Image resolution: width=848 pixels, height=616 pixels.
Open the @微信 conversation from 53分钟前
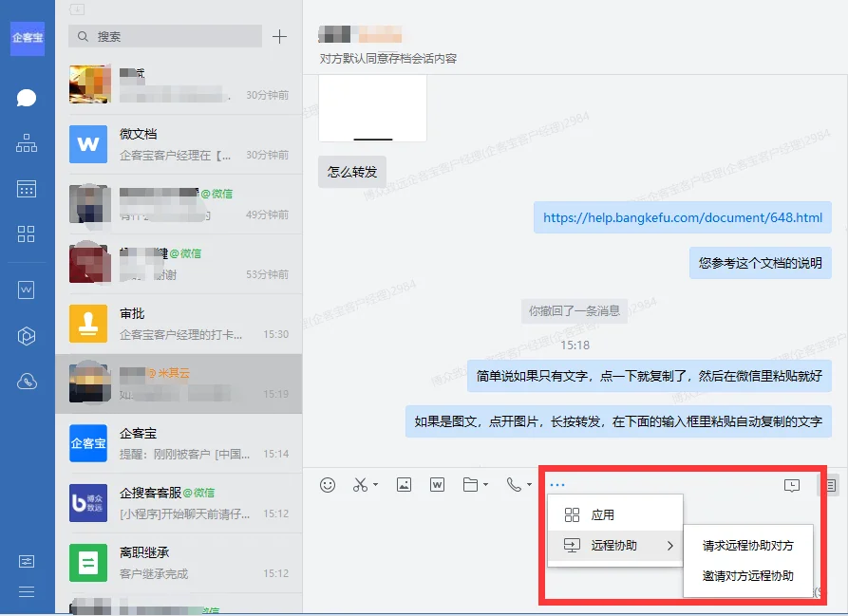pyautogui.click(x=179, y=264)
